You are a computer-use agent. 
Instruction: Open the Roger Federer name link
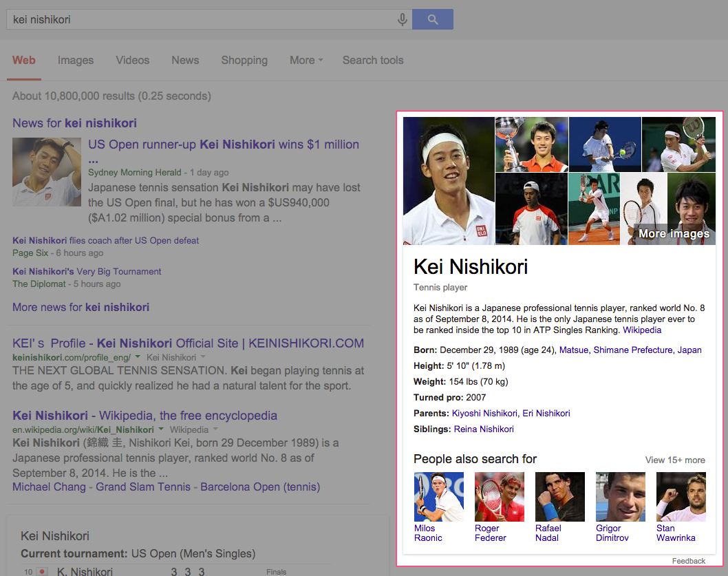(491, 533)
